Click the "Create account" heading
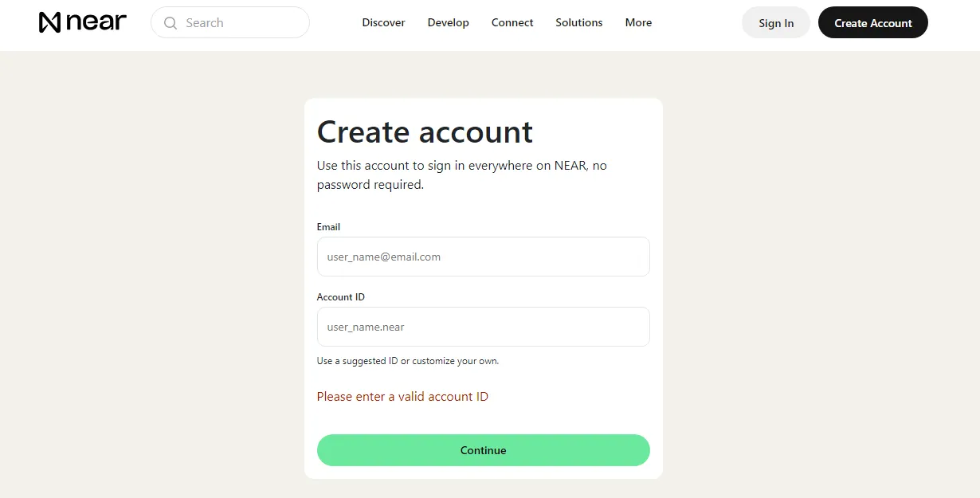This screenshot has width=980, height=498. [425, 131]
